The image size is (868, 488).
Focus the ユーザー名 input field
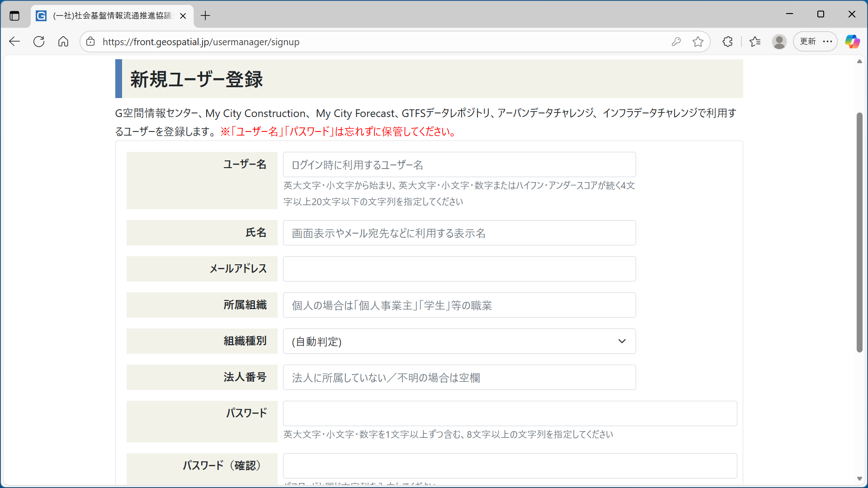pyautogui.click(x=459, y=165)
